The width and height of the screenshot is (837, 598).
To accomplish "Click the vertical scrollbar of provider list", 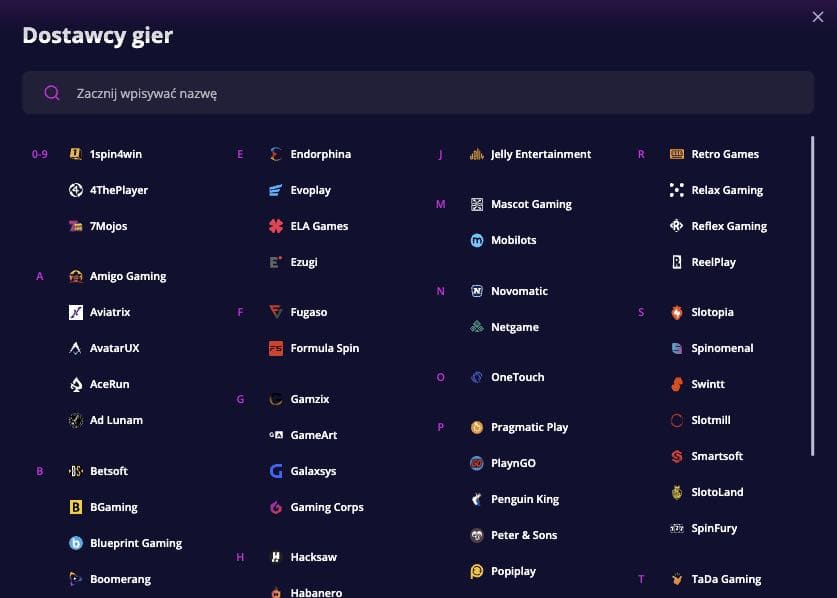I will point(812,300).
